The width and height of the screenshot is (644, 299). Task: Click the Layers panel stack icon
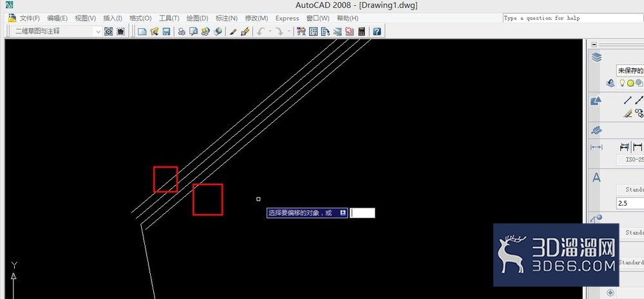point(596,57)
